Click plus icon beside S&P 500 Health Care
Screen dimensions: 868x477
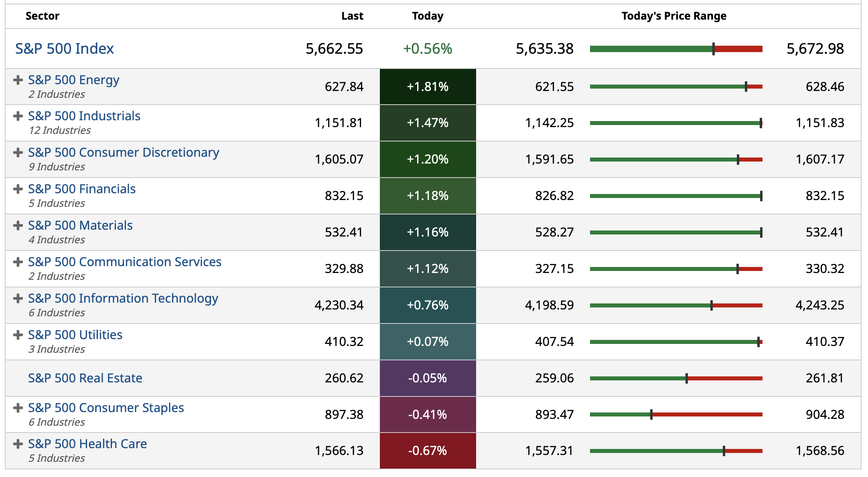tap(18, 444)
